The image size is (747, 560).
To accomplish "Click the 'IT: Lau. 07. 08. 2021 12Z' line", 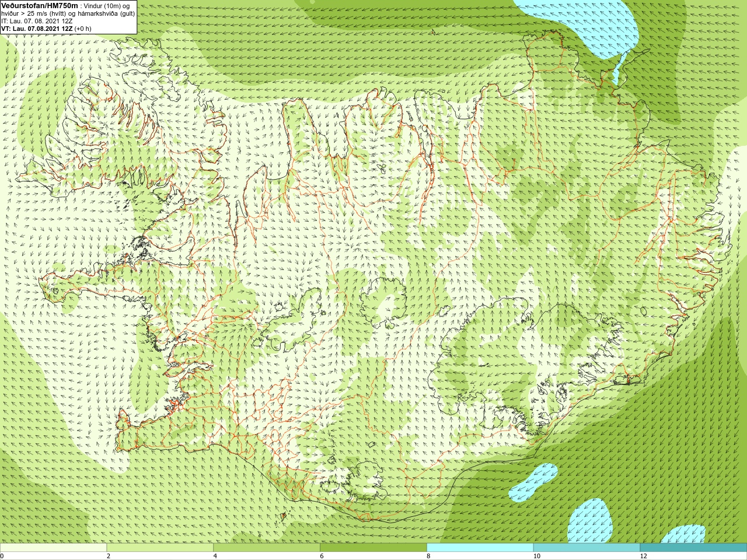I will tap(37, 21).
